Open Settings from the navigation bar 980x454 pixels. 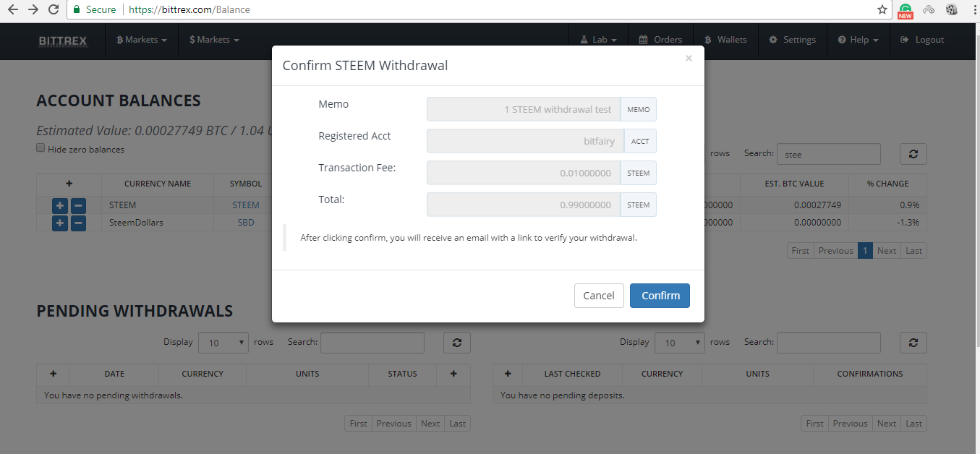pyautogui.click(x=793, y=40)
